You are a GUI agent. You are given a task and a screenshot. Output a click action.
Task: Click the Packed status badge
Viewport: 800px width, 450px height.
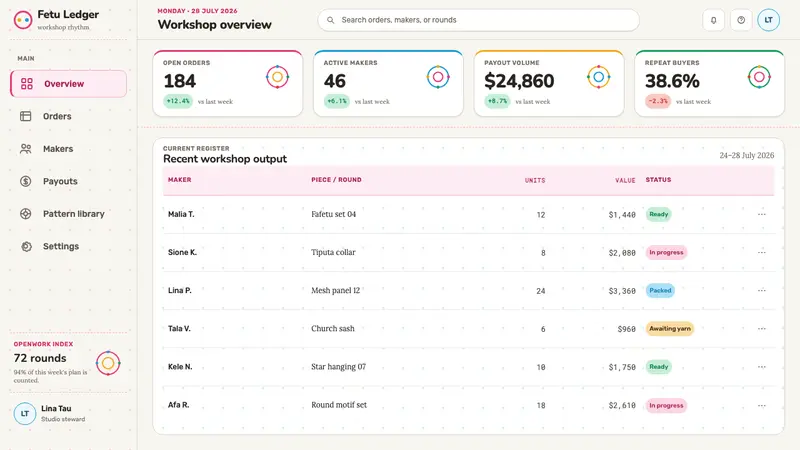[660, 290]
